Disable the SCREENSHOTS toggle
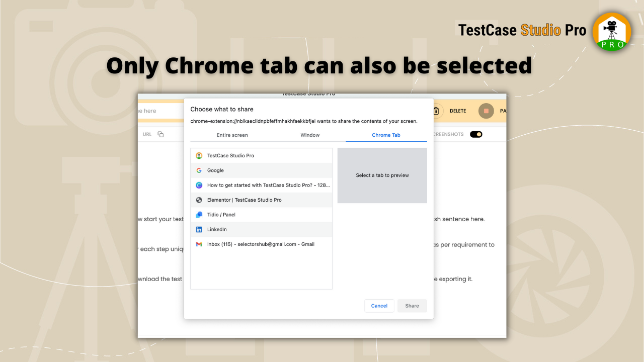 [x=475, y=134]
